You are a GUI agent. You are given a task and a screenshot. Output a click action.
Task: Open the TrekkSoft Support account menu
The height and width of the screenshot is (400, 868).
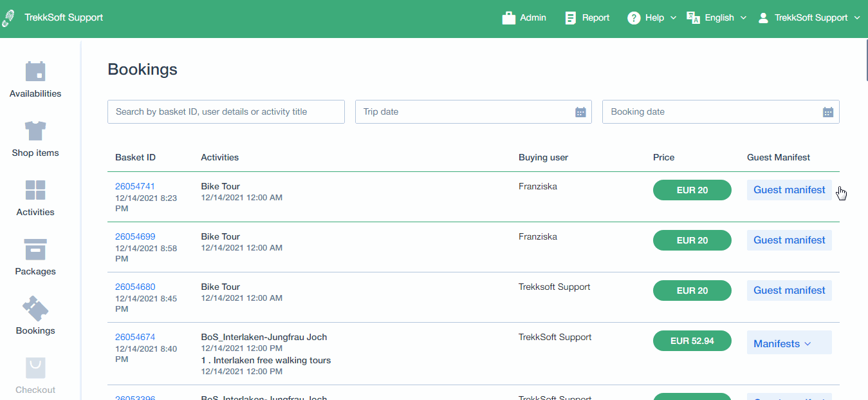pyautogui.click(x=809, y=17)
